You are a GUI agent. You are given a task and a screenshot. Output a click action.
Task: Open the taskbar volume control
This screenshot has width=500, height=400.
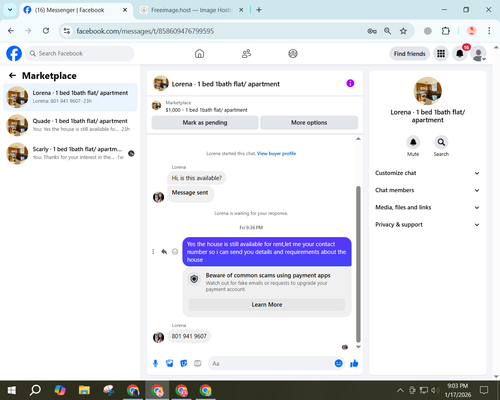[435, 390]
